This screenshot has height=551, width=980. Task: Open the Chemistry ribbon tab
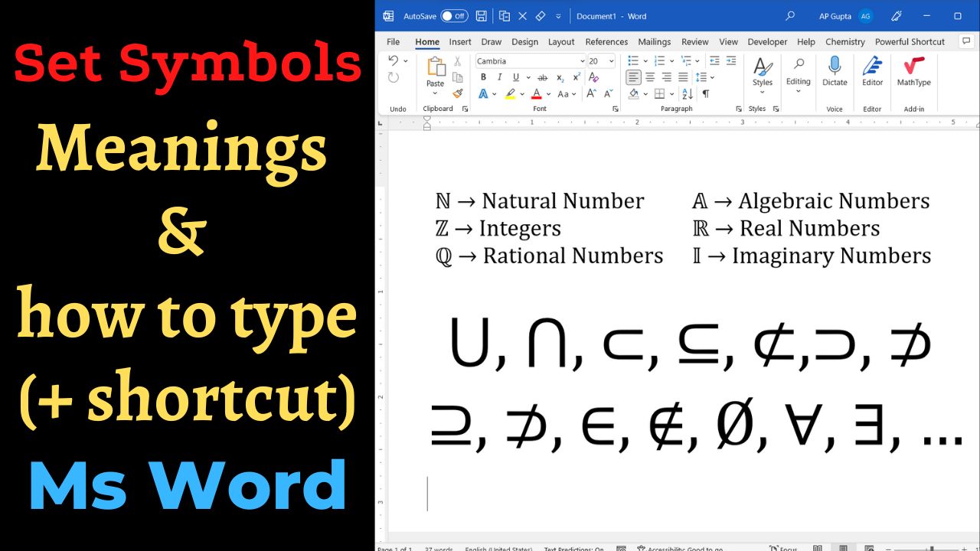(844, 42)
